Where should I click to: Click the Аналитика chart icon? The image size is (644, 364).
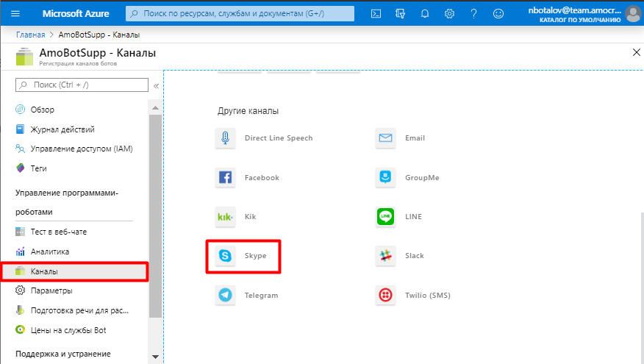pyautogui.click(x=20, y=251)
